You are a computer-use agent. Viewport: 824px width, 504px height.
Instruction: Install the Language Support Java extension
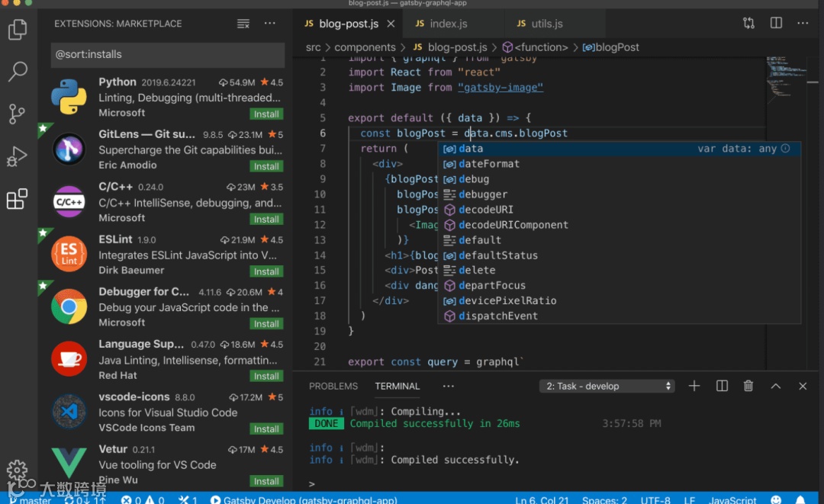(x=266, y=377)
